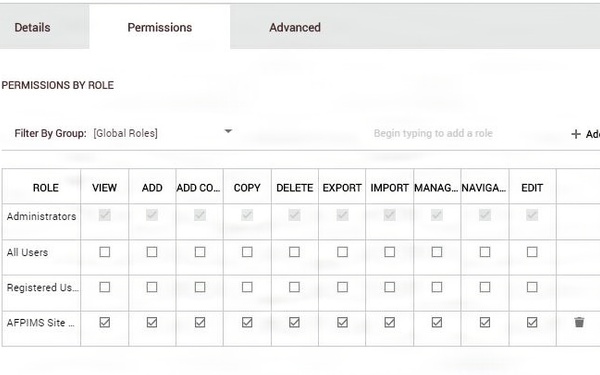Enable Delete for All Users

coord(294,252)
